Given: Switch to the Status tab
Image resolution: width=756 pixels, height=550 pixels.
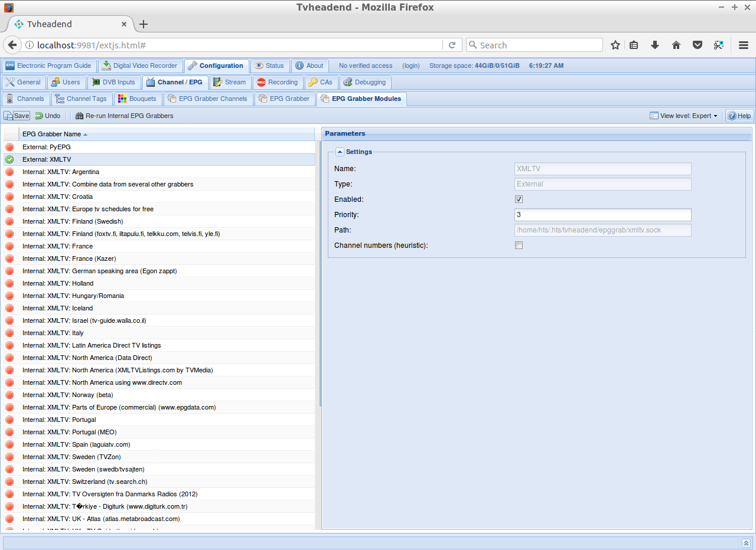Looking at the screenshot, I should (270, 66).
